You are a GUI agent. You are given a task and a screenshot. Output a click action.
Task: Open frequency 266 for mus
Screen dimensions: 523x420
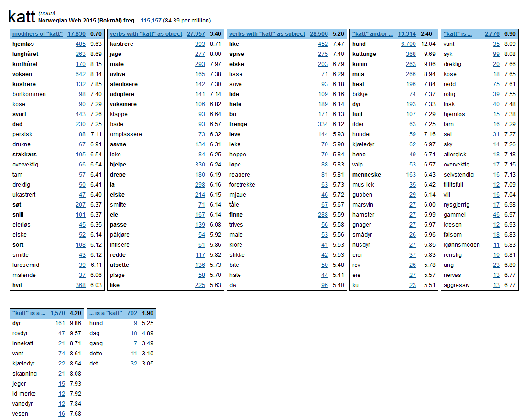(411, 74)
